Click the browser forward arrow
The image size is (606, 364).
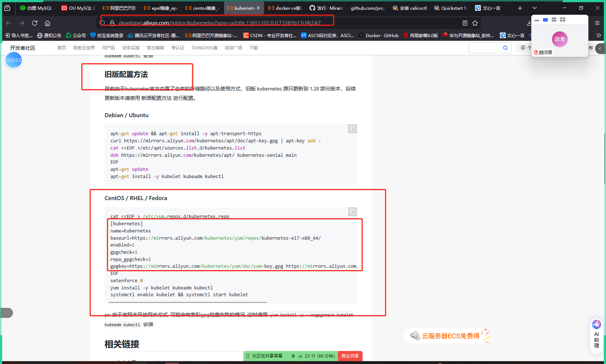(x=22, y=23)
